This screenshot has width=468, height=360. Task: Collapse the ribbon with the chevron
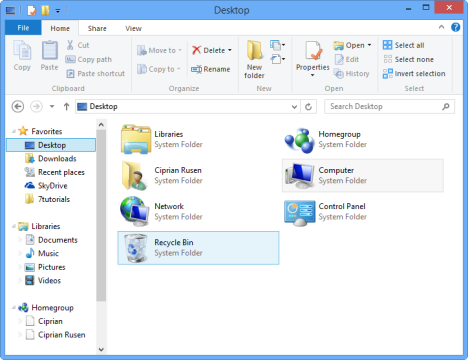click(441, 27)
